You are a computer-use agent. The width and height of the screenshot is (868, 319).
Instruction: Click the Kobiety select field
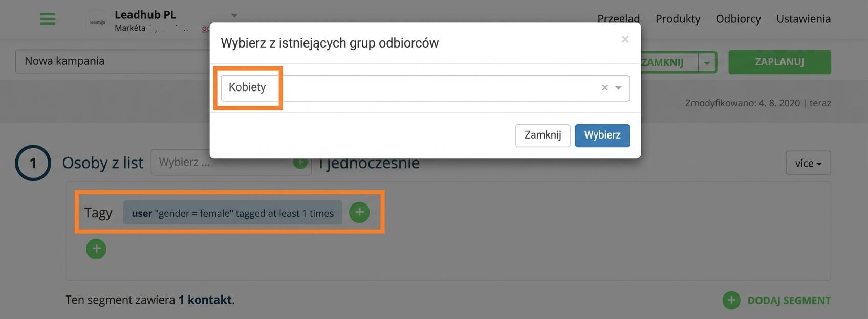click(425, 88)
